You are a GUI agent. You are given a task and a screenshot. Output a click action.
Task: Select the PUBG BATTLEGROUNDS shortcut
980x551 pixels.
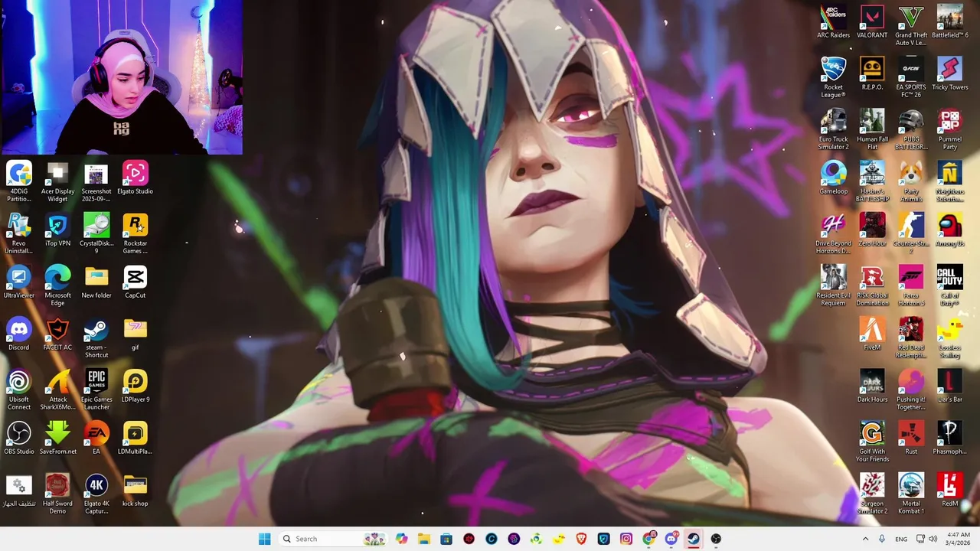(911, 129)
